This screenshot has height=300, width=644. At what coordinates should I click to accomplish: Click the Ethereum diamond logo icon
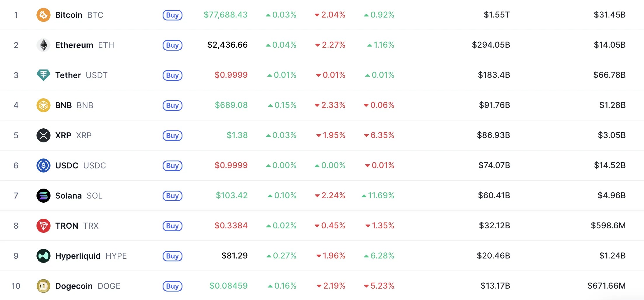pos(43,45)
